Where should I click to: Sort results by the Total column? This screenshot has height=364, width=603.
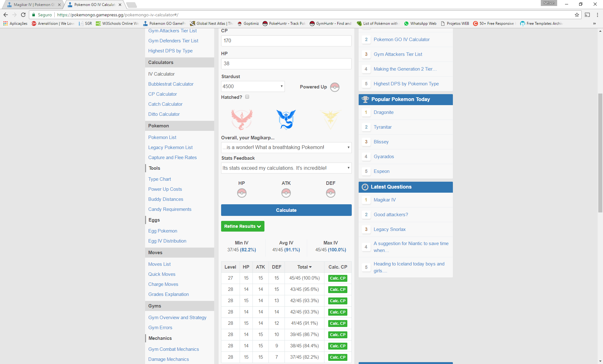point(304,267)
